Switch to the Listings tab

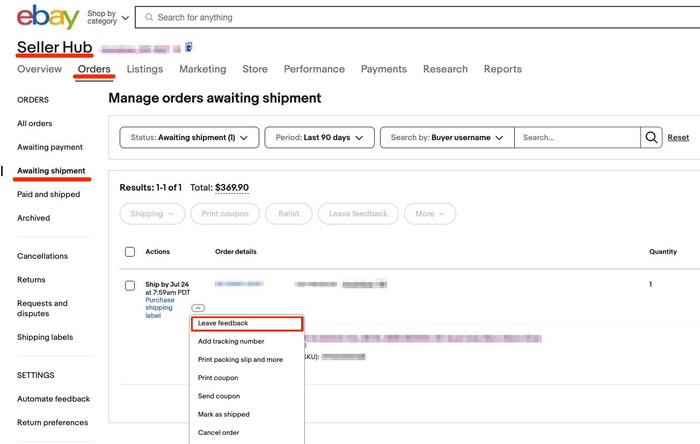click(x=145, y=70)
